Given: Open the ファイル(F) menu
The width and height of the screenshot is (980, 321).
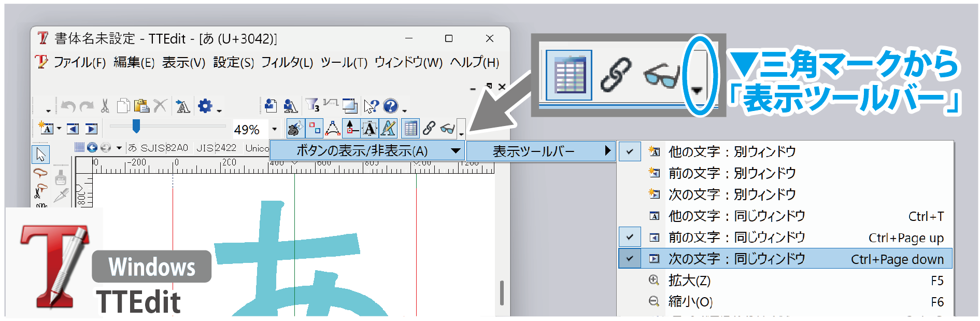Looking at the screenshot, I should 79,63.
